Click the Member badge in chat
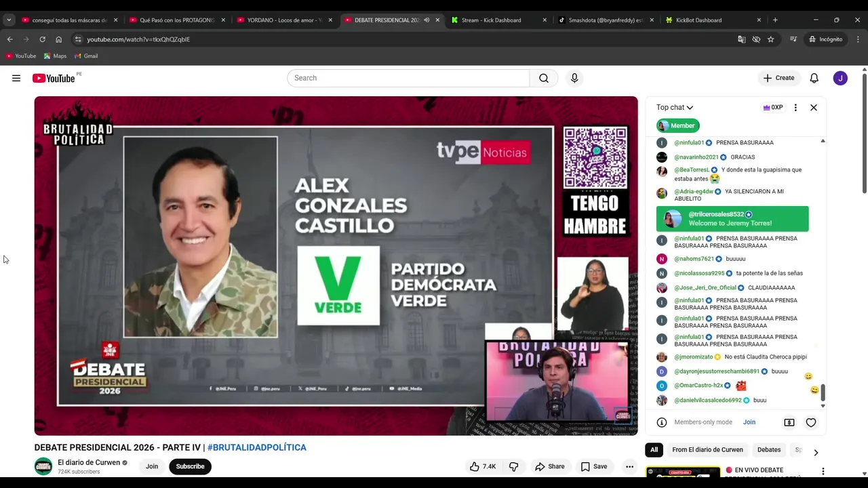 pyautogui.click(x=677, y=125)
